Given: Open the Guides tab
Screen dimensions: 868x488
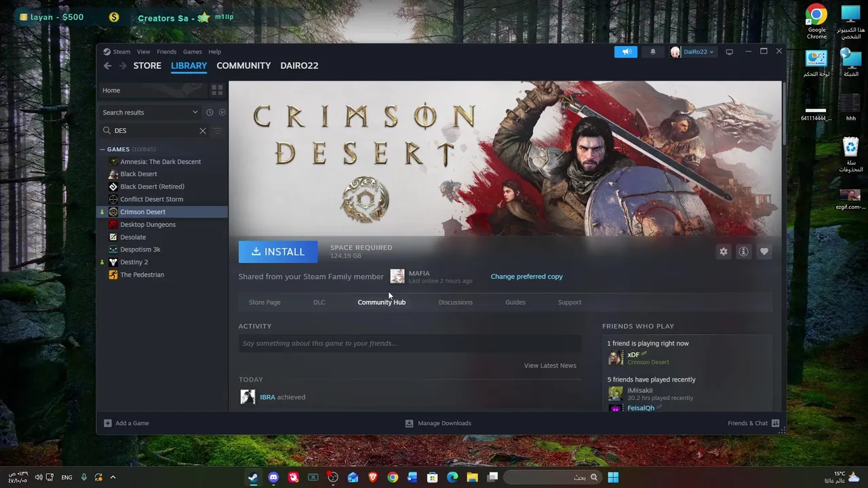Looking at the screenshot, I should pos(515,302).
